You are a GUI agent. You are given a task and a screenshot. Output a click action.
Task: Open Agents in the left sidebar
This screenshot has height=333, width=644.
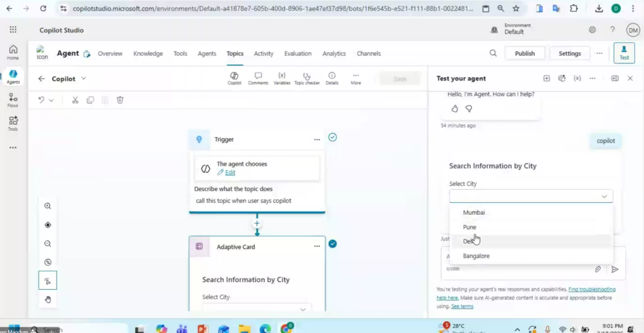(13, 76)
